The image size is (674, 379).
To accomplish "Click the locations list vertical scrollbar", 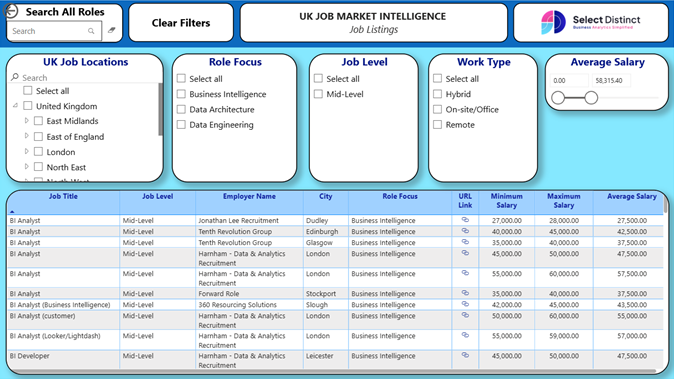I will [x=160, y=109].
